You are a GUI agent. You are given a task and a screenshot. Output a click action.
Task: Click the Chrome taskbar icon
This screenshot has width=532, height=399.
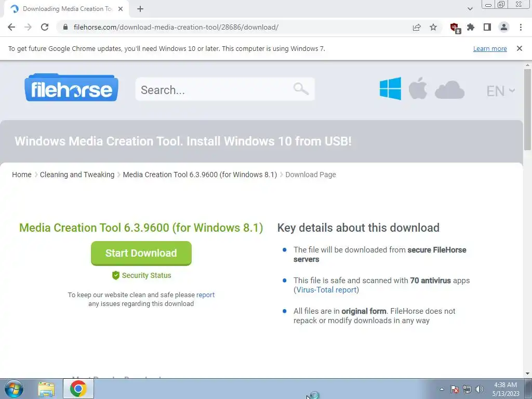(x=78, y=389)
